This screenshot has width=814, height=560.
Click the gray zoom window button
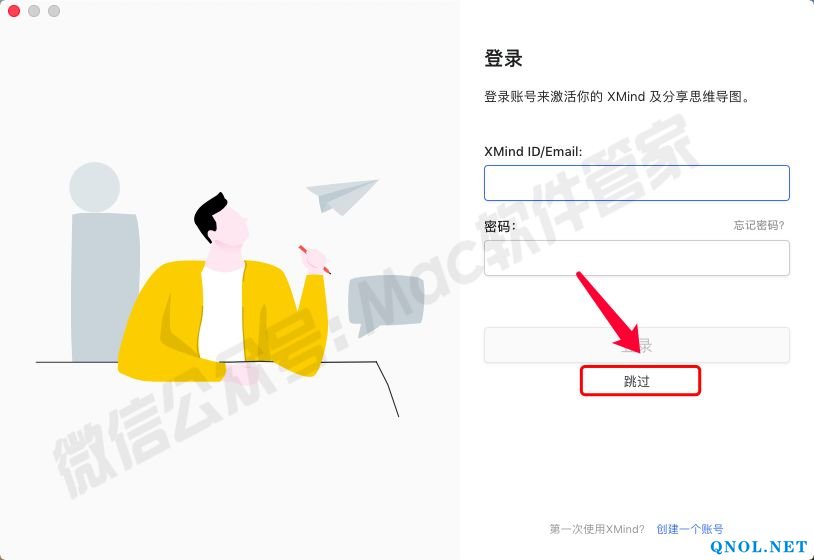54,11
